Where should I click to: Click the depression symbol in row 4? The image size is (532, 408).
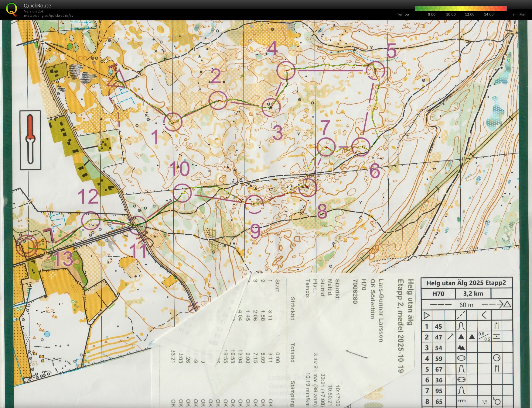click(x=461, y=358)
